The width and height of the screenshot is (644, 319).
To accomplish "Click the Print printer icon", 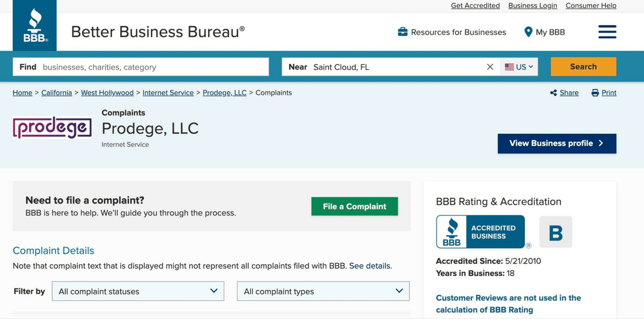I will 595,93.
